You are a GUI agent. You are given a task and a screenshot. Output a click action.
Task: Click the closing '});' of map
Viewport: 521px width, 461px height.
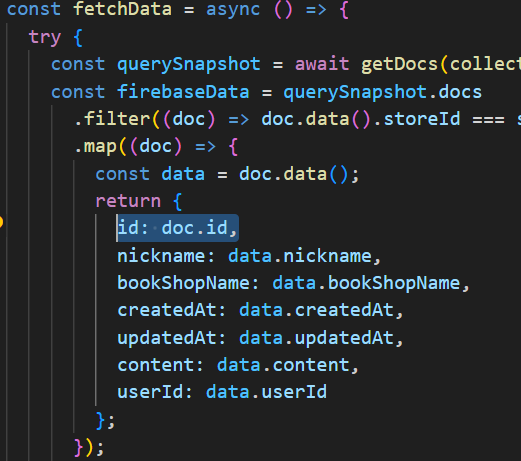pos(89,448)
